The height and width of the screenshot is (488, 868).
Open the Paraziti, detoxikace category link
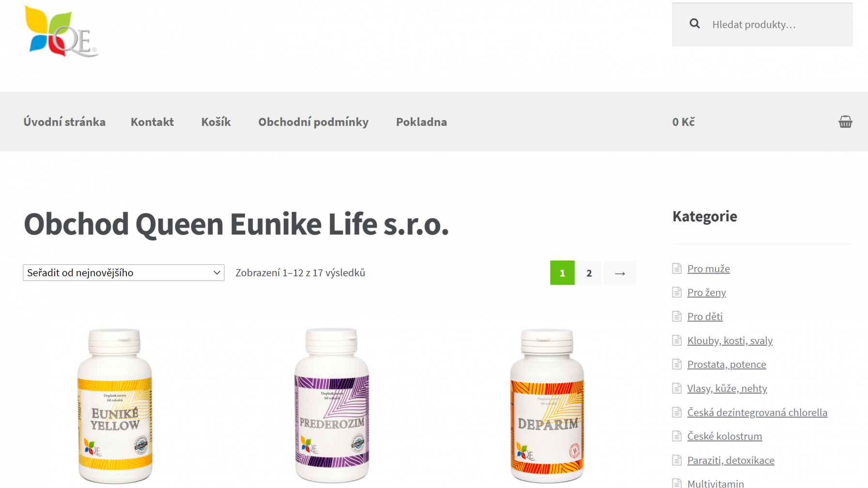(730, 460)
